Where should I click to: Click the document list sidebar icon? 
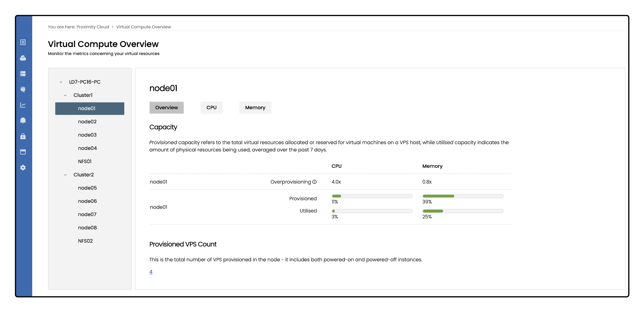23,42
